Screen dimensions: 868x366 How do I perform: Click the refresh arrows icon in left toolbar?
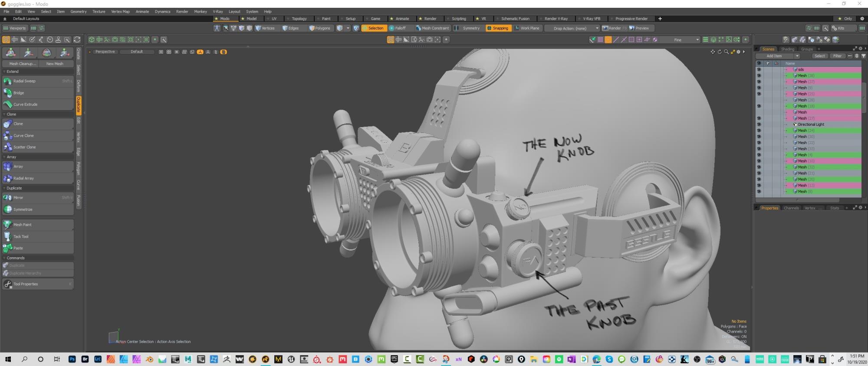77,39
